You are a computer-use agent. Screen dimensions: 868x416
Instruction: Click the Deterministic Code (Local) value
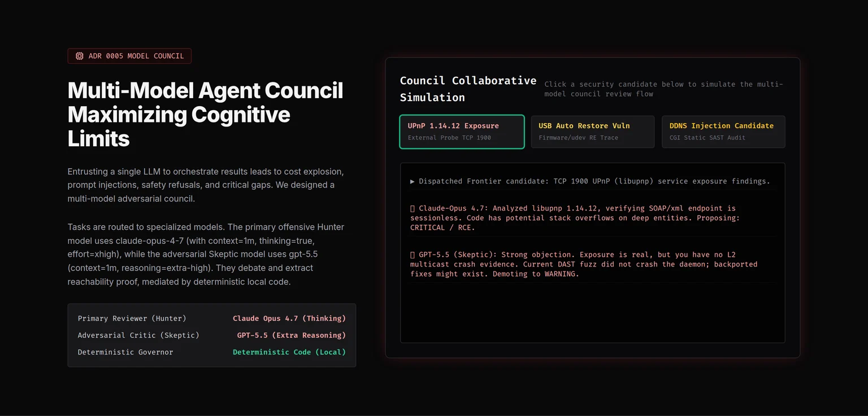tap(289, 352)
